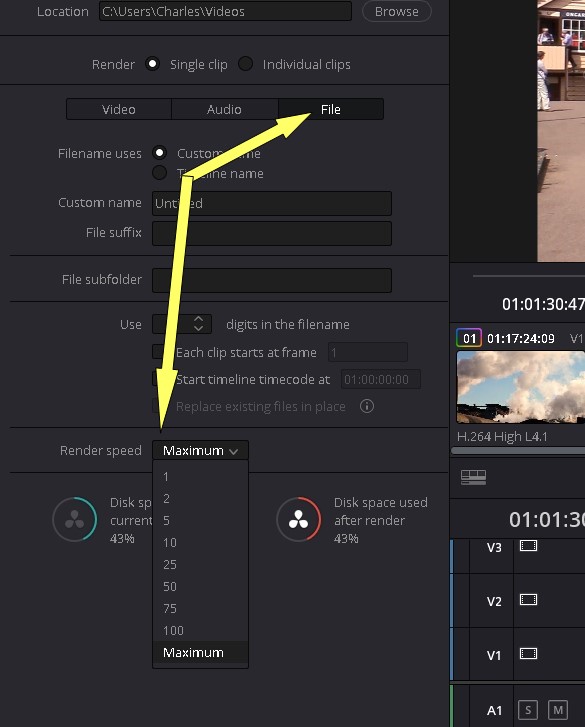Click the H.264 High L4.1 codec label
This screenshot has height=727, width=585.
click(502, 437)
